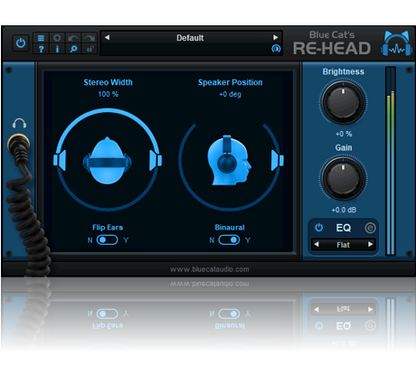Toggle the Flip Ears switch

click(107, 240)
